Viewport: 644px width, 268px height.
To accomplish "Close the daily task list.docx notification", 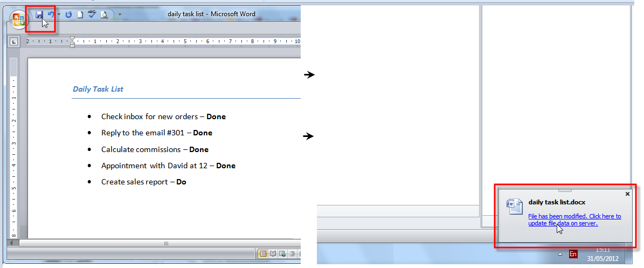I will click(x=627, y=194).
